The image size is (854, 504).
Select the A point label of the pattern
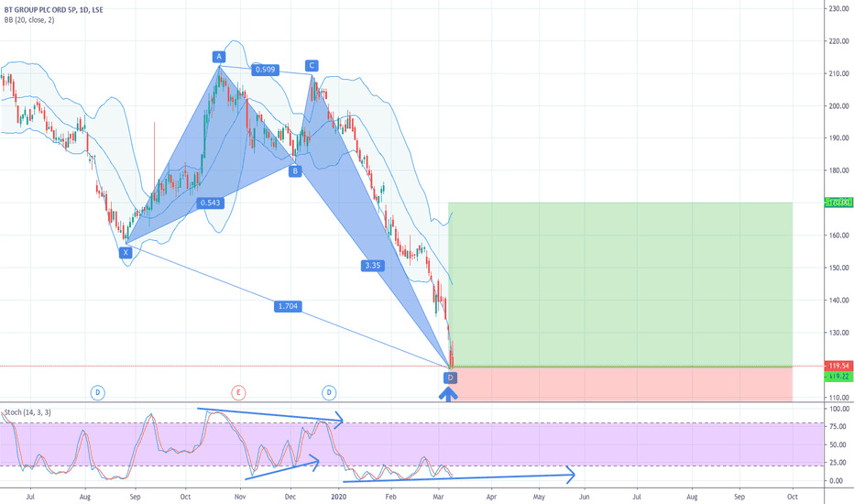click(219, 57)
